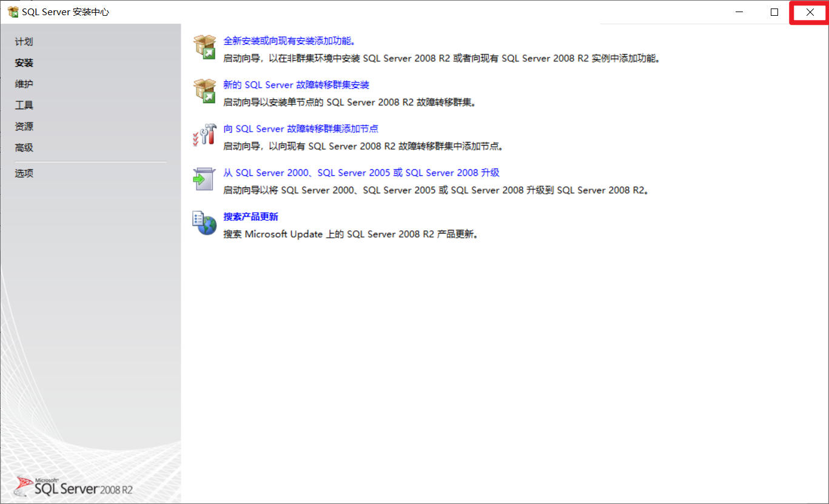829x504 pixels.
Task: Open the 工具 section in the sidebar
Action: pos(24,106)
